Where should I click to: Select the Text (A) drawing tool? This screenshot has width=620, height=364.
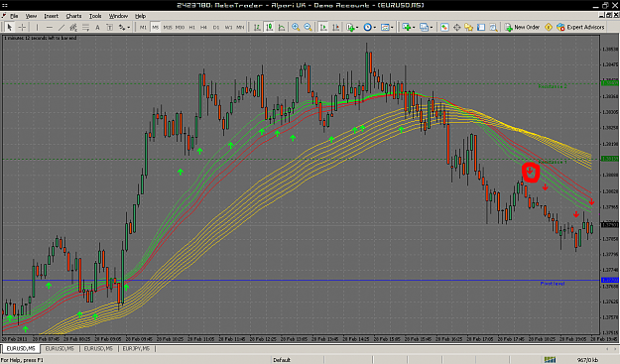[x=97, y=27]
